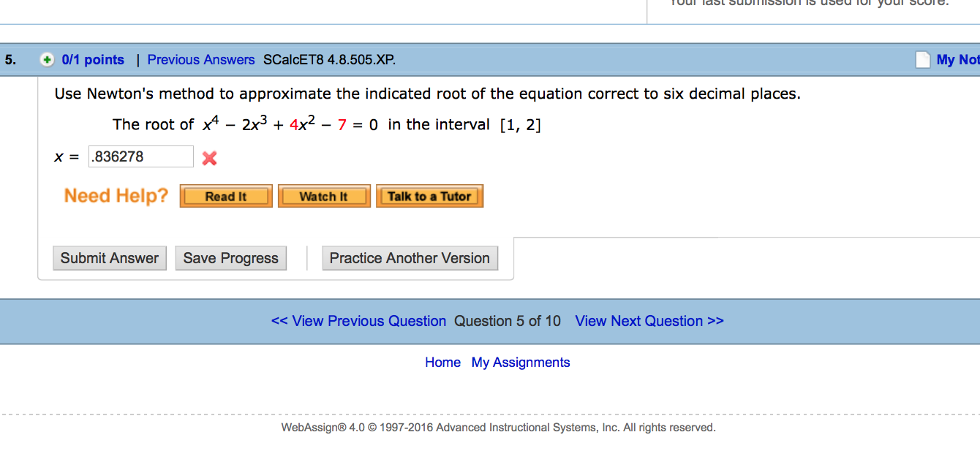Screen dimensions: 980x462
Task: Click the x answer input field
Action: coord(141,156)
